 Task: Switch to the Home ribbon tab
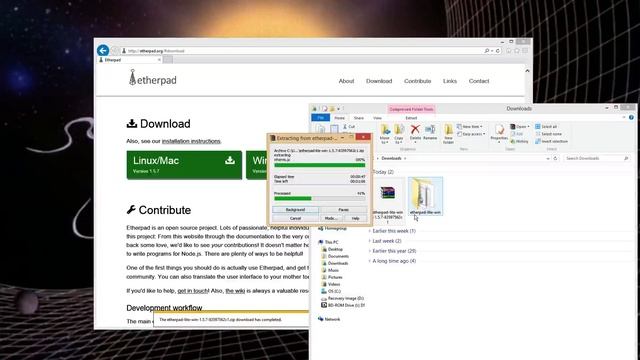point(339,118)
